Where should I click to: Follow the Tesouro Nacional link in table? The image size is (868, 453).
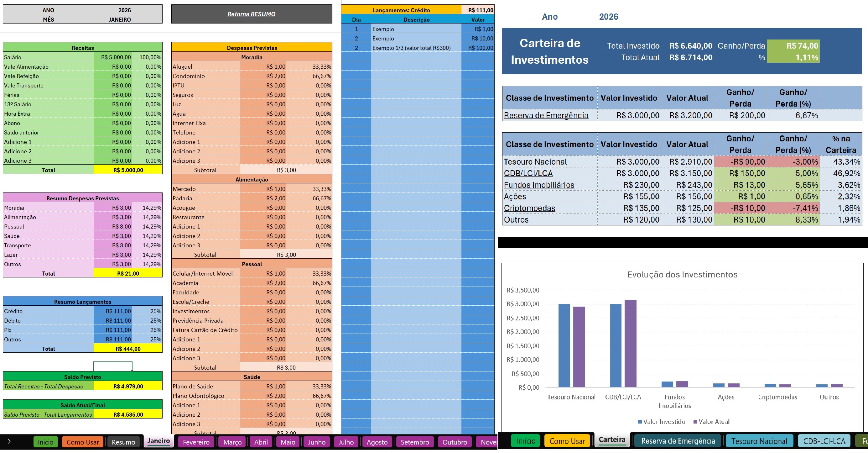(535, 161)
